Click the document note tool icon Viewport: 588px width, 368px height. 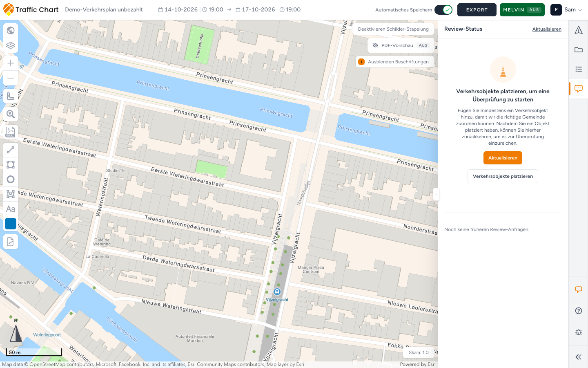[11, 242]
